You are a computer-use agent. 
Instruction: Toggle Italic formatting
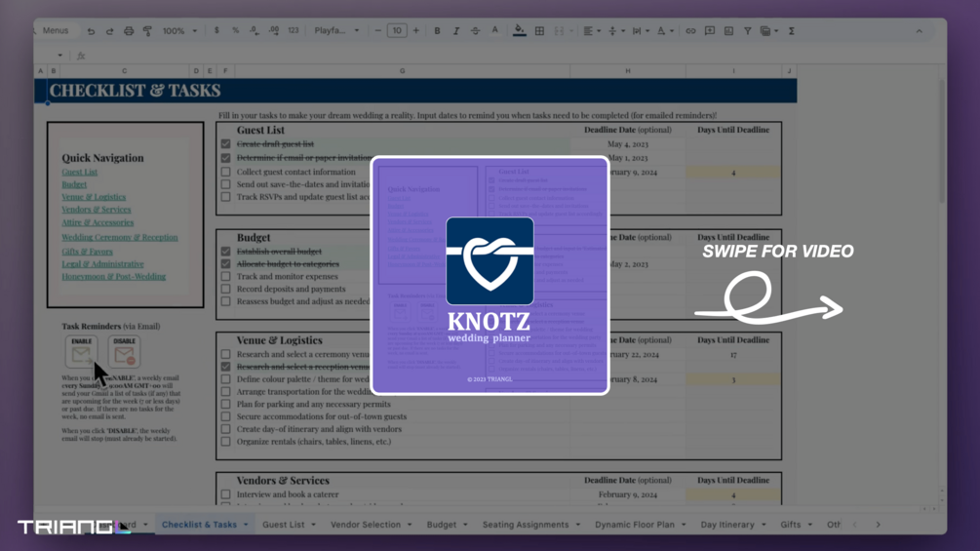456,30
